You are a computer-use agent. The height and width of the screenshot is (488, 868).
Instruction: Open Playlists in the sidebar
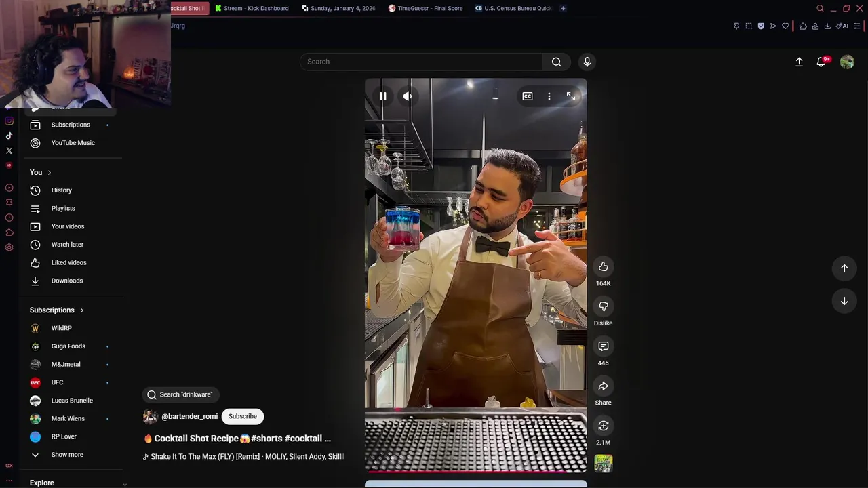click(71, 209)
